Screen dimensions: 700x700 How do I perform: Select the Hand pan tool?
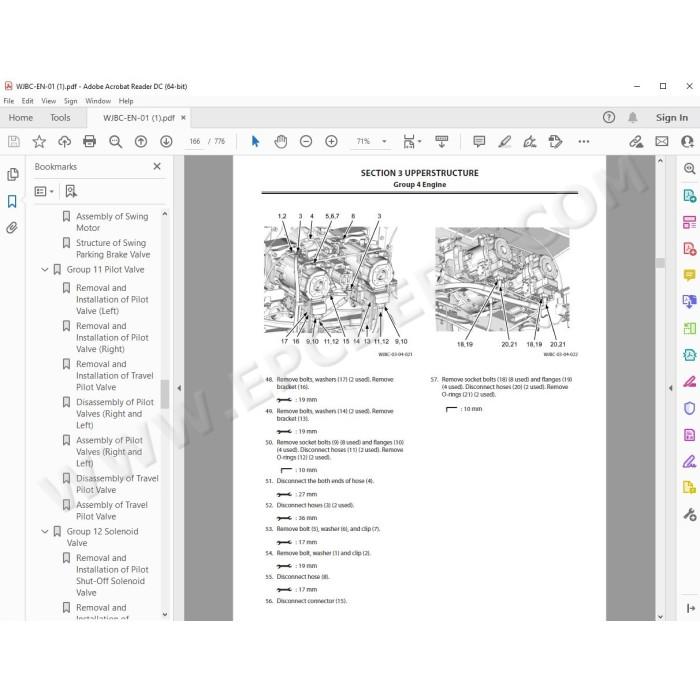(281, 142)
